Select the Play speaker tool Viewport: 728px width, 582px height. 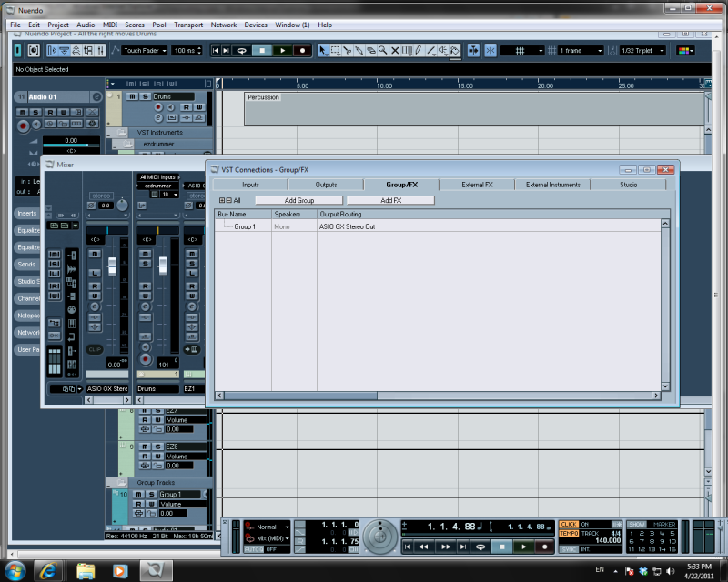tap(443, 50)
